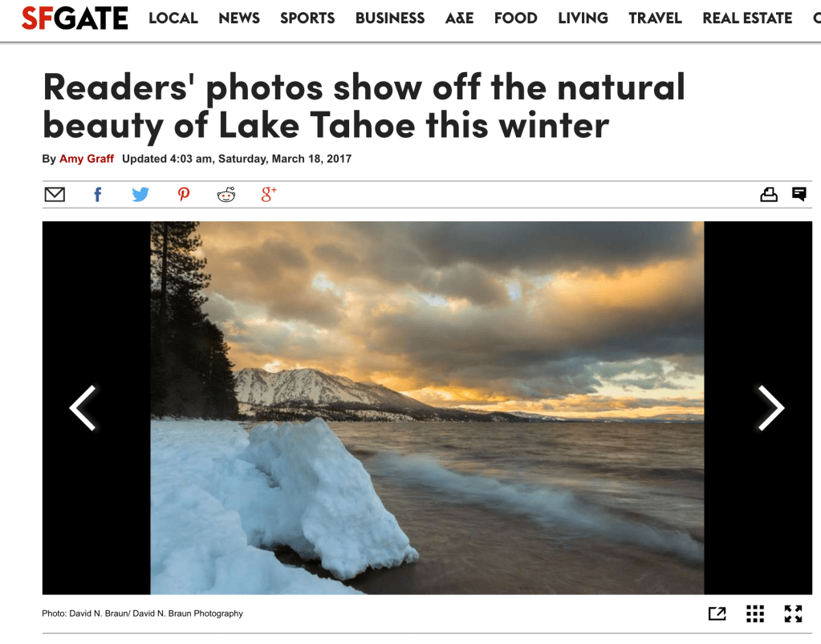Screen dimensions: 821x644
Task: Share article on Twitter
Action: 140,195
